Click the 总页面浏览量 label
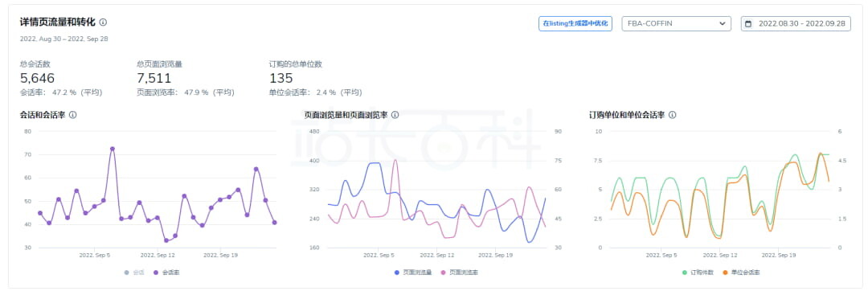The height and width of the screenshot is (291, 868). pos(159,64)
